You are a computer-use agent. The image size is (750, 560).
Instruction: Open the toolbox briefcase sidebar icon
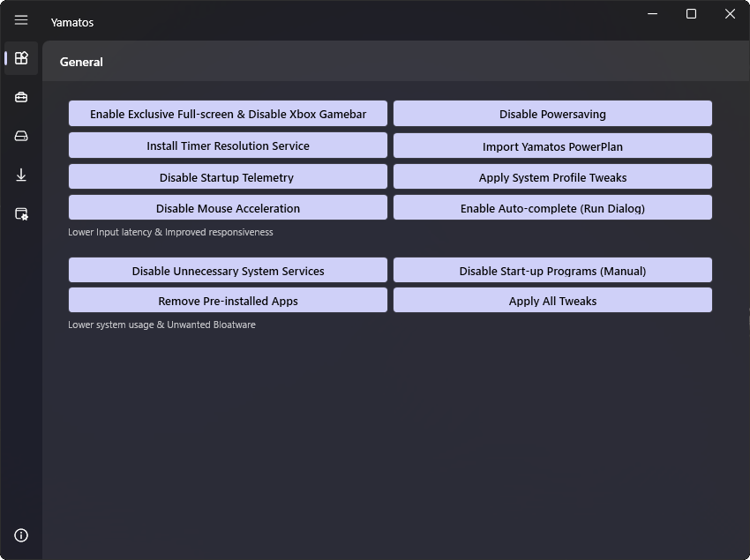click(x=21, y=97)
